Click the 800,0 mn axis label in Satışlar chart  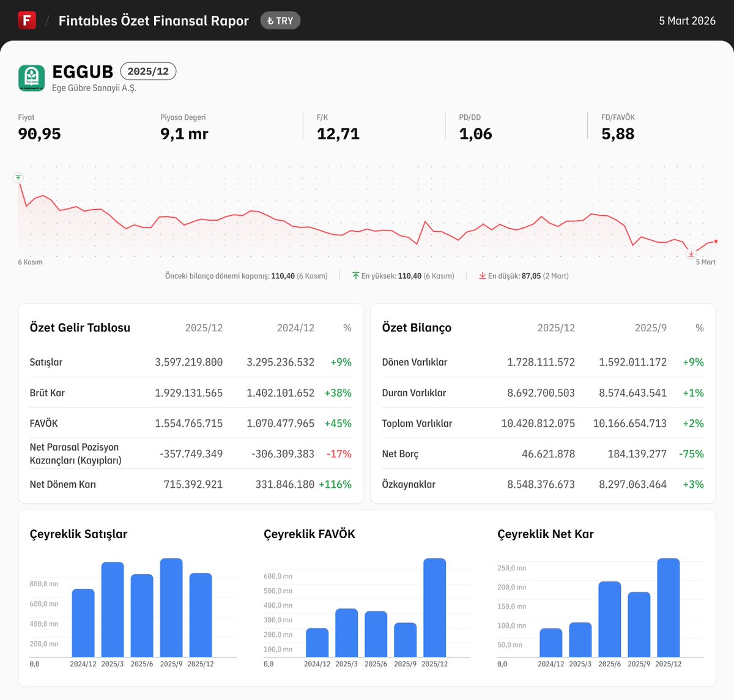pyautogui.click(x=44, y=584)
